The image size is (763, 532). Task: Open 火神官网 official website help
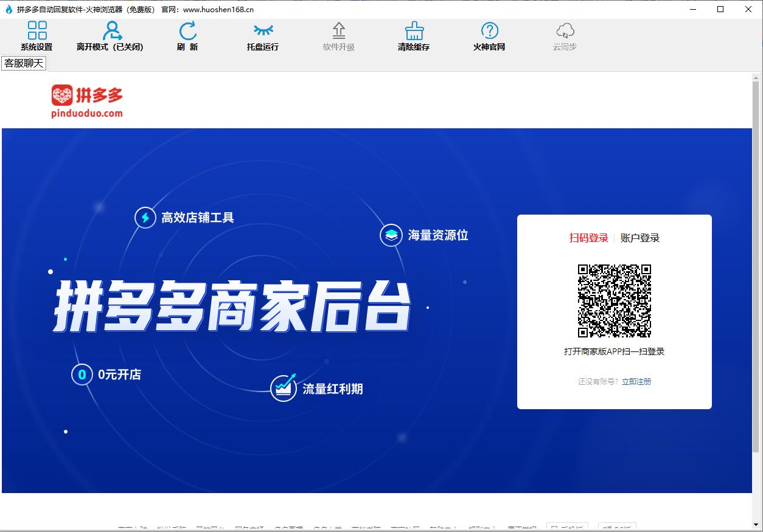[x=489, y=36]
